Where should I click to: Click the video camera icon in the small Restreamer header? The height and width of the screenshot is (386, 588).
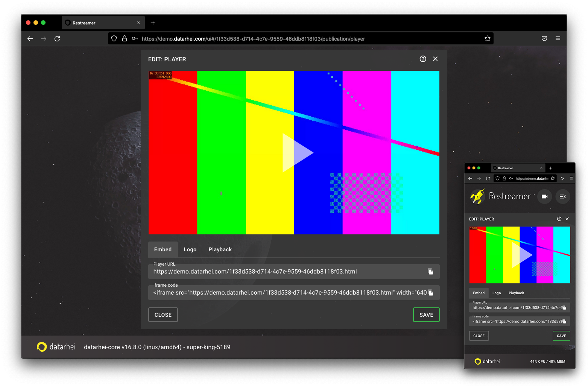pos(544,196)
